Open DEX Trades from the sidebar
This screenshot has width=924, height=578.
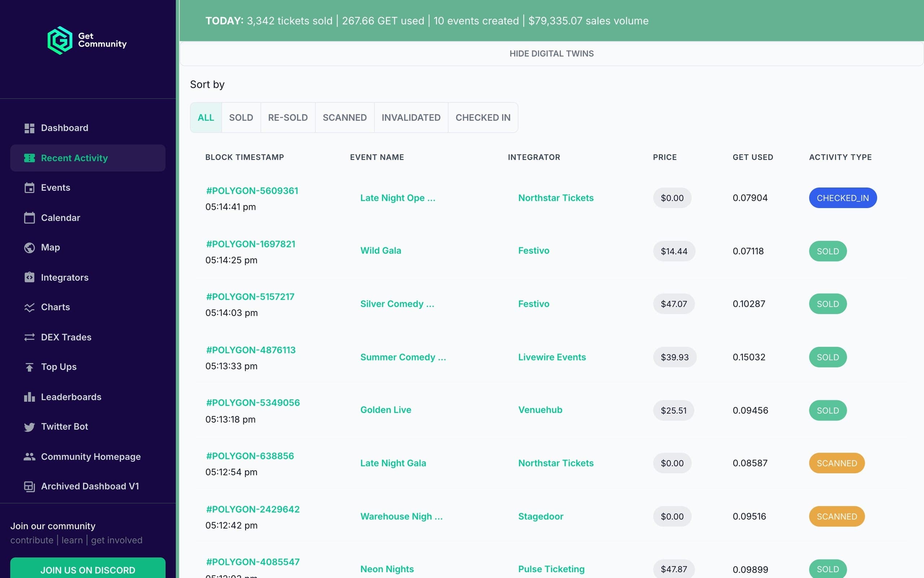[x=88, y=337]
